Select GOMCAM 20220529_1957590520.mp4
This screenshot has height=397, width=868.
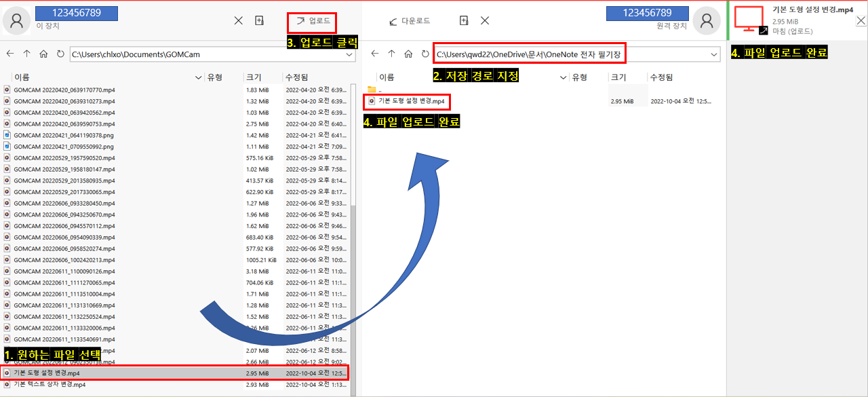click(64, 158)
